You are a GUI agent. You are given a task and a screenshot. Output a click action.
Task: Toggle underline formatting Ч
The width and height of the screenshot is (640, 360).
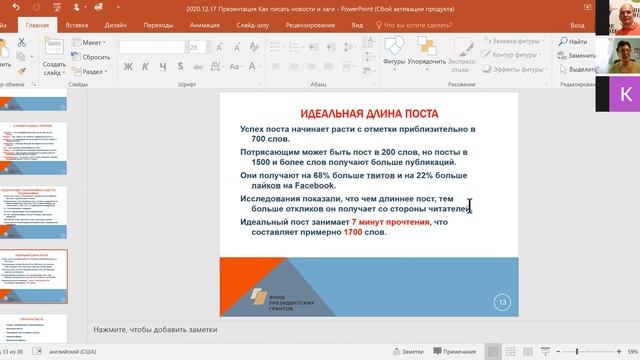[163, 66]
